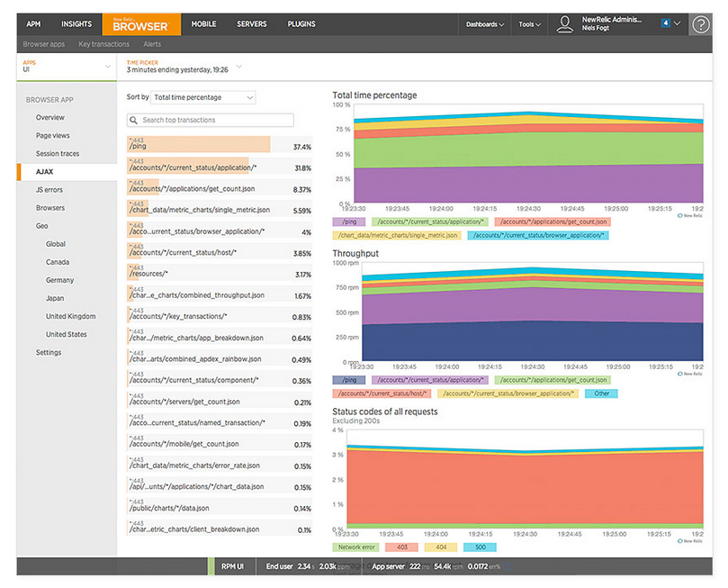Expand the Apps UI selector

click(67, 67)
